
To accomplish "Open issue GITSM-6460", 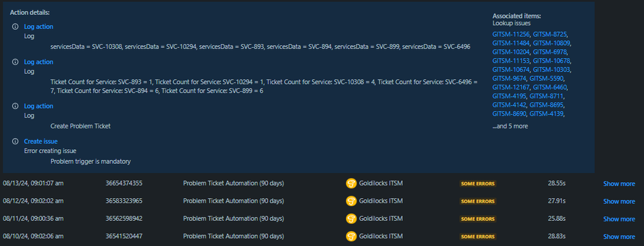I will click(x=551, y=87).
